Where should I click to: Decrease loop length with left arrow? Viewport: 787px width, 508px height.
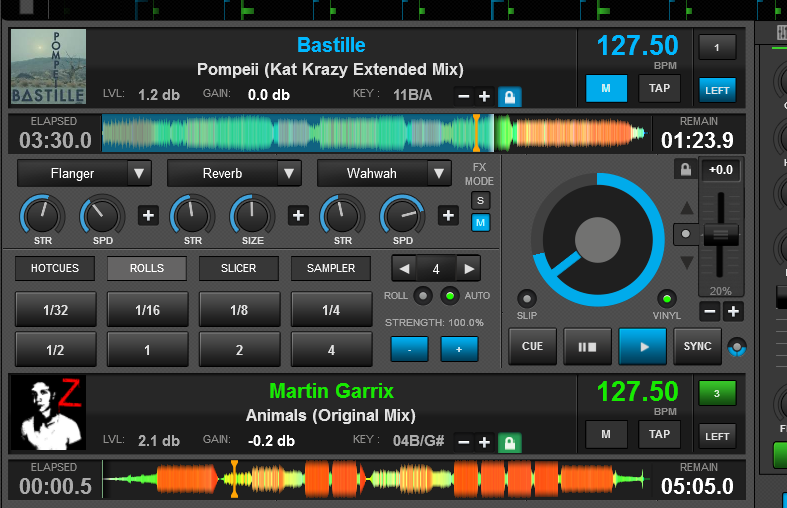(x=405, y=269)
